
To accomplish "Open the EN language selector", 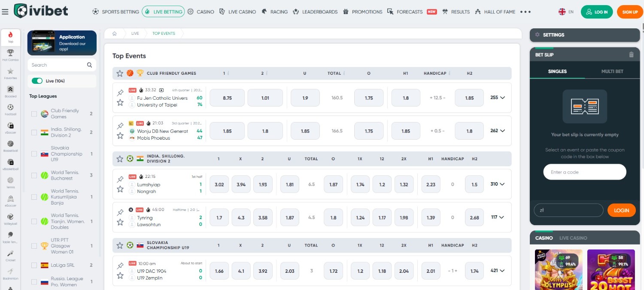I will tap(566, 12).
